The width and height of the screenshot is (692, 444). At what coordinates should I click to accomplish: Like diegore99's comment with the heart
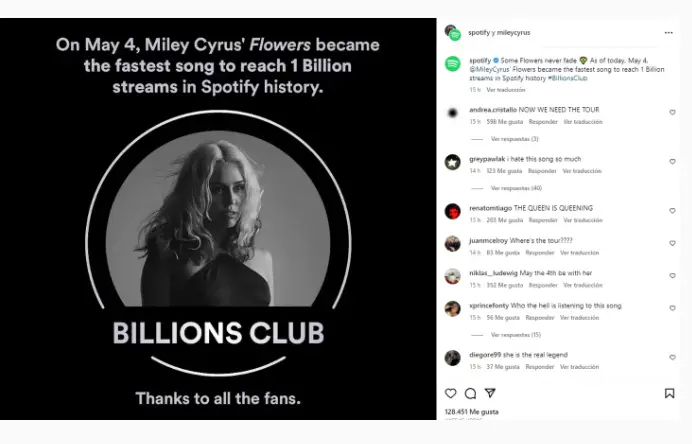pyautogui.click(x=672, y=357)
